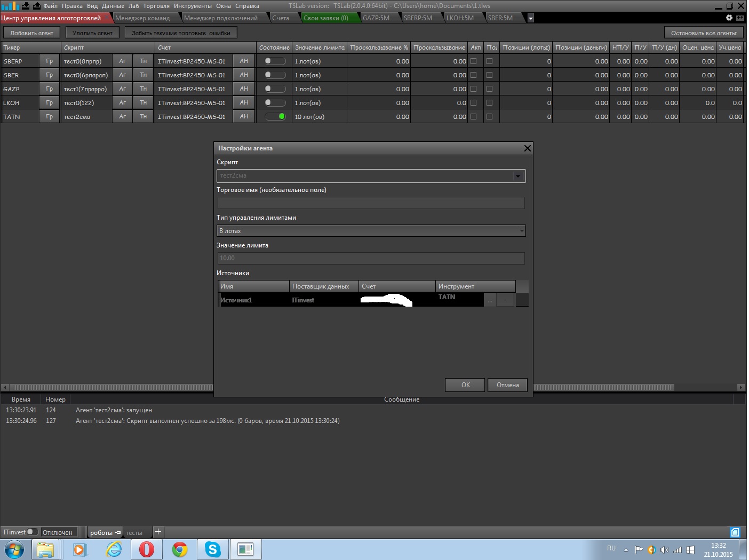749x560 pixels.
Task: Sort agents by the Тикер column header
Action: tap(31, 47)
